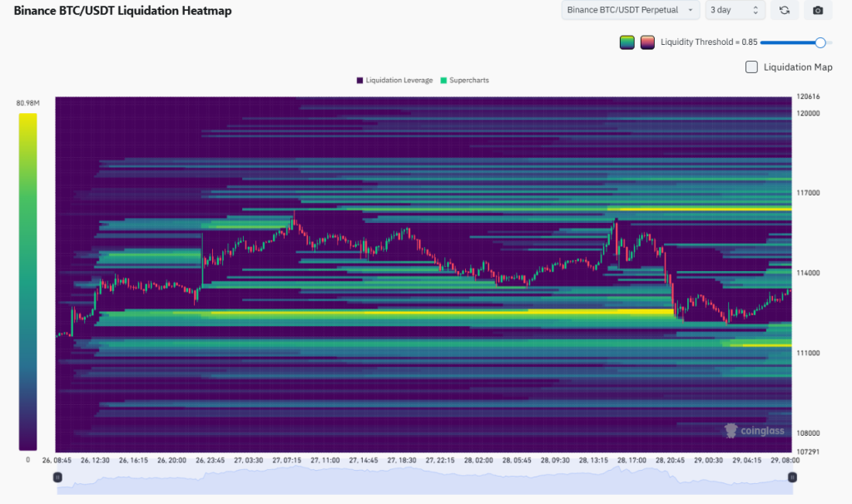The height and width of the screenshot is (504, 852).
Task: Enable the Liquidation Map checkbox
Action: tap(751, 67)
